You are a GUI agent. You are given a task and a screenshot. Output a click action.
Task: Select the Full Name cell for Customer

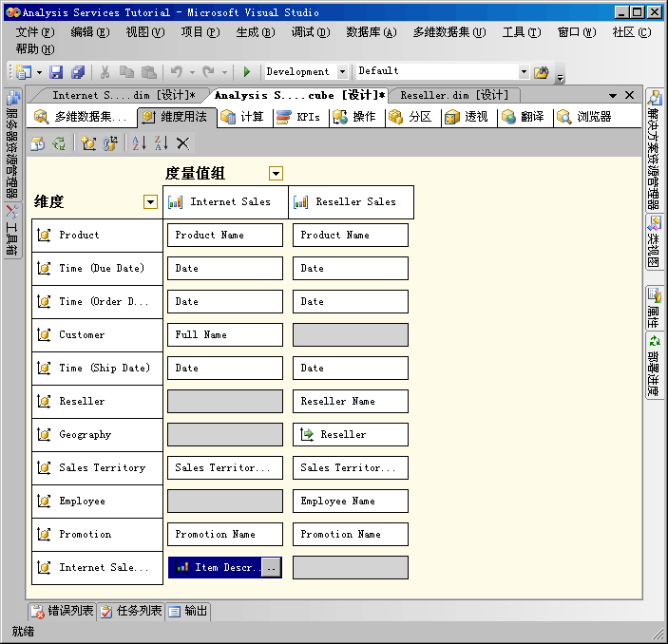tap(225, 334)
